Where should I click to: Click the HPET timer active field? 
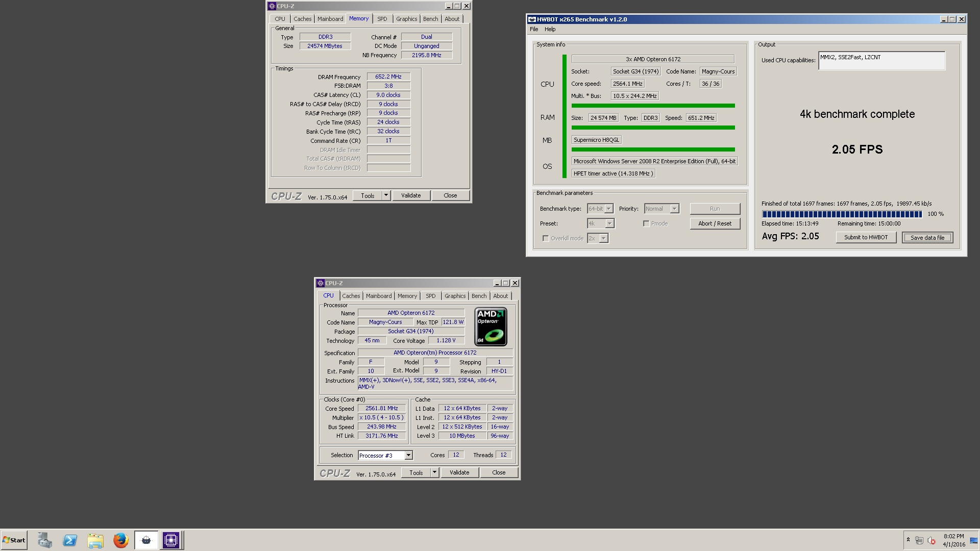(613, 173)
